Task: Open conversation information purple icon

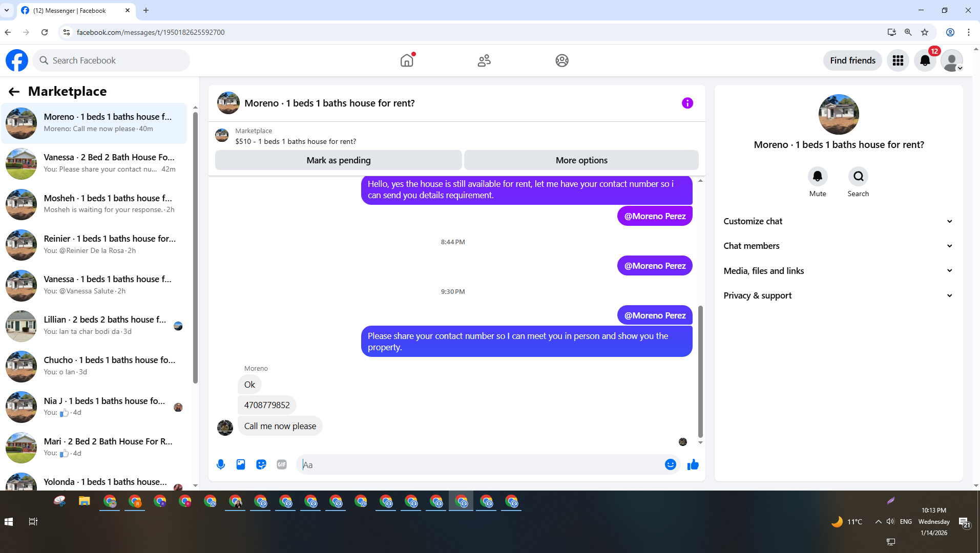Action: pos(687,103)
